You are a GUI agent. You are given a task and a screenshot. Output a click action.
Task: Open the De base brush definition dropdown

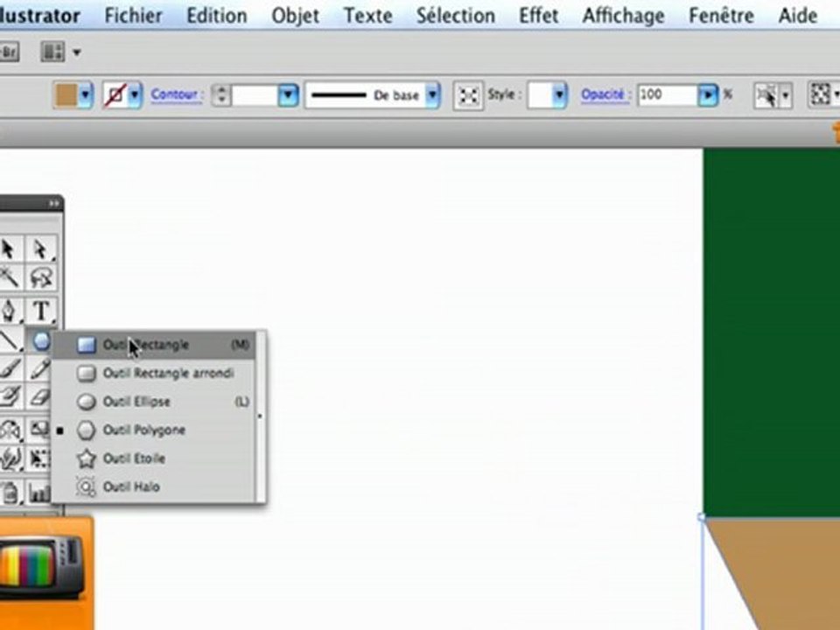pos(433,95)
